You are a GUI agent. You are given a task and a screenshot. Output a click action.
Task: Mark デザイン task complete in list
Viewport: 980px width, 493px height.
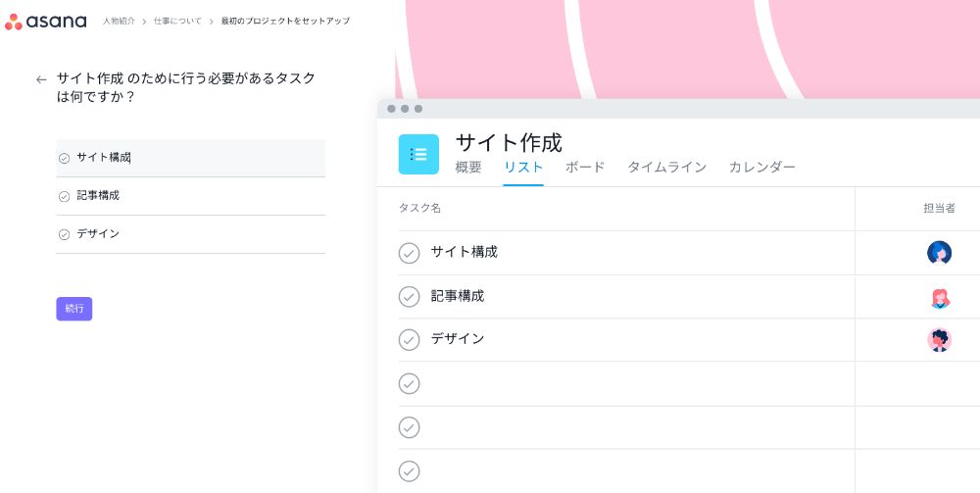[x=409, y=339]
